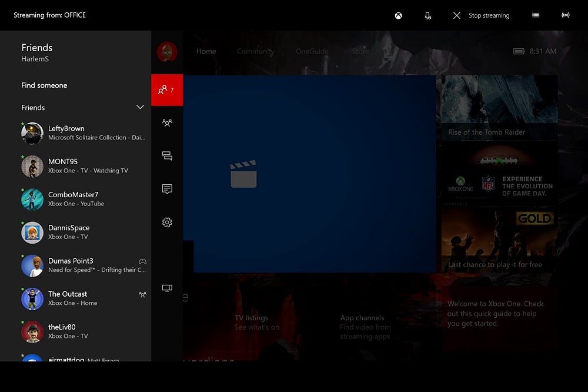Select the friend Dumas Point3
This screenshot has height=392, width=588.
coord(83,265)
